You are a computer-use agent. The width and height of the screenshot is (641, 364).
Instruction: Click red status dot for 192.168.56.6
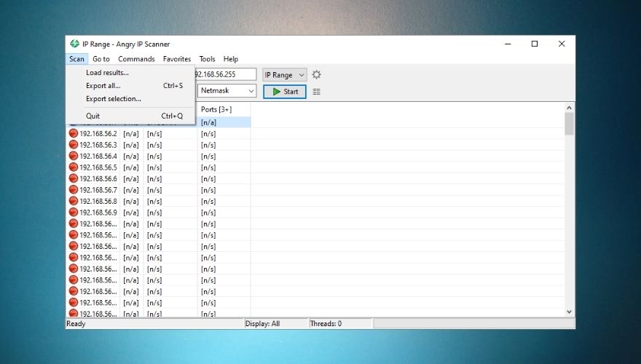[73, 178]
